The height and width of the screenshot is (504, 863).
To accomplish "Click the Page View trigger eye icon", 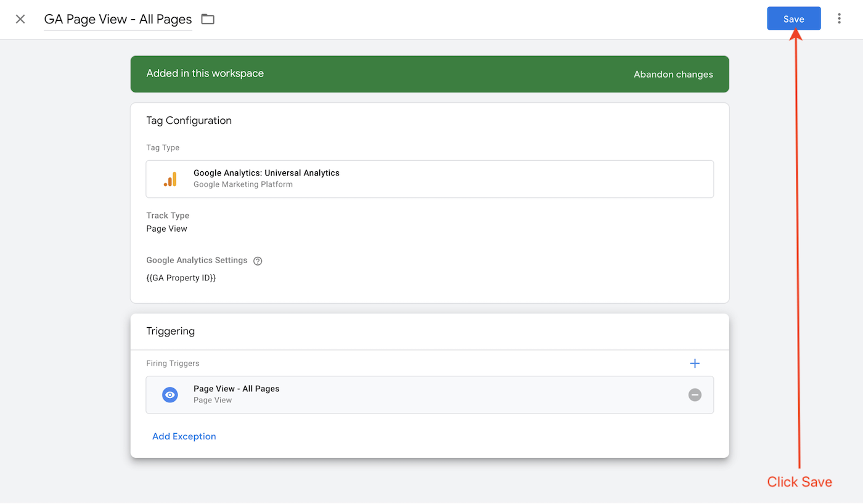I will [x=170, y=395].
